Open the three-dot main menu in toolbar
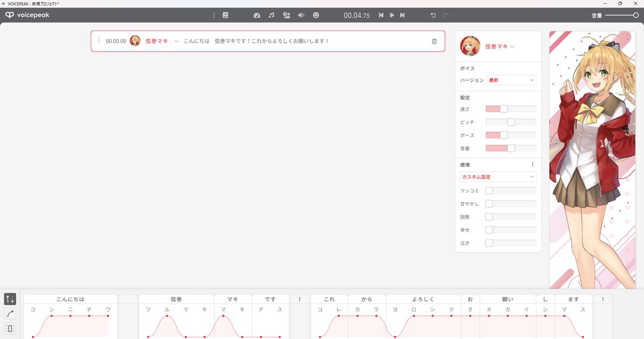This screenshot has width=644, height=339. tap(214, 15)
